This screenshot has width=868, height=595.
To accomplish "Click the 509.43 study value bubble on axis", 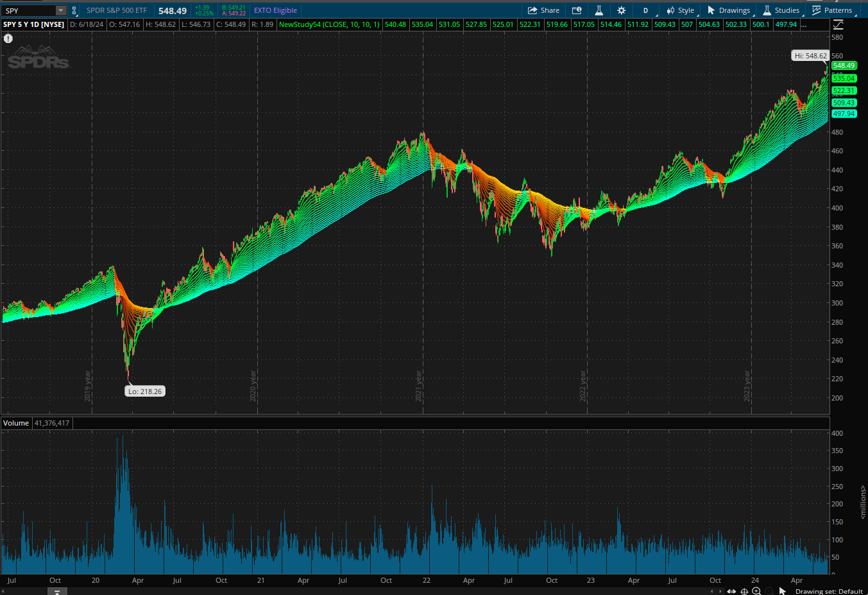I will 844,103.
